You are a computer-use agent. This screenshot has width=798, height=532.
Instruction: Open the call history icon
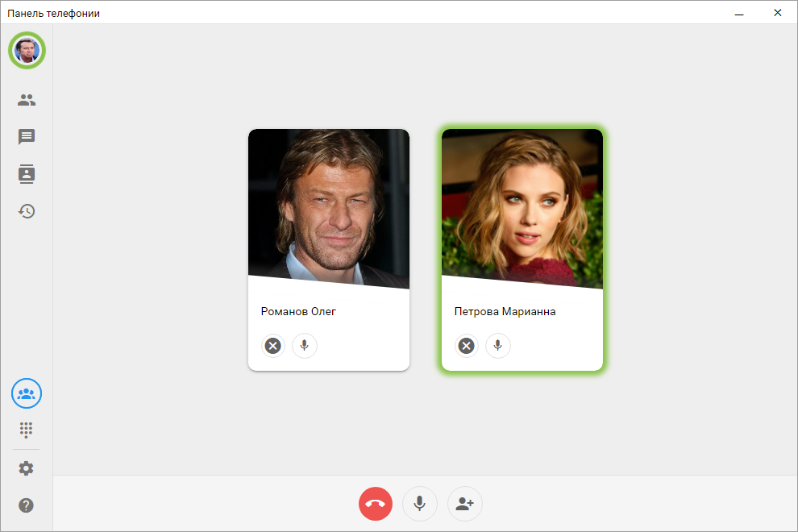(x=27, y=211)
